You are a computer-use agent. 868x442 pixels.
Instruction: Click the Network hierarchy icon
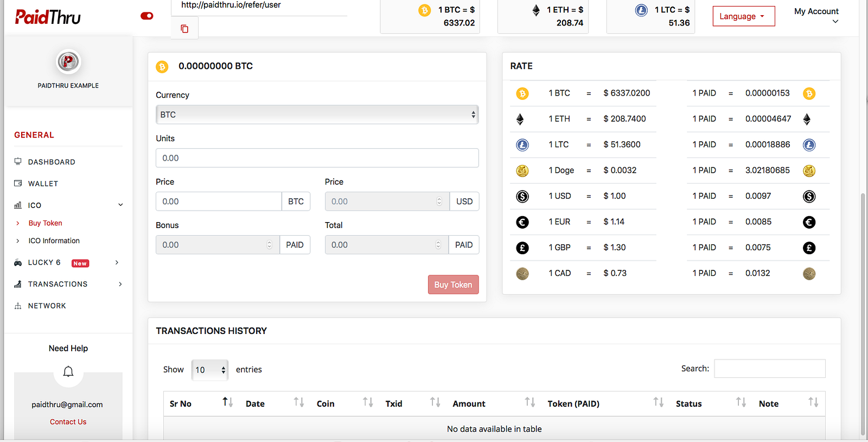18,306
